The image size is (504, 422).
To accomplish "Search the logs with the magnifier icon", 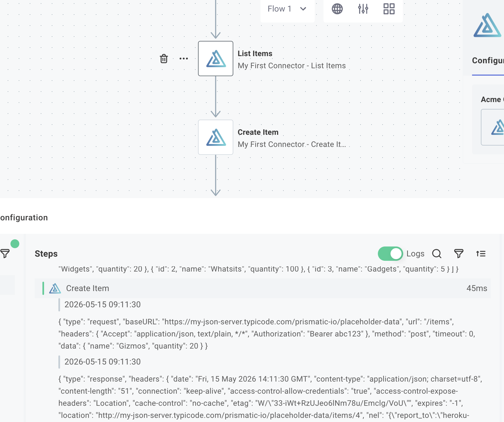I will [437, 254].
